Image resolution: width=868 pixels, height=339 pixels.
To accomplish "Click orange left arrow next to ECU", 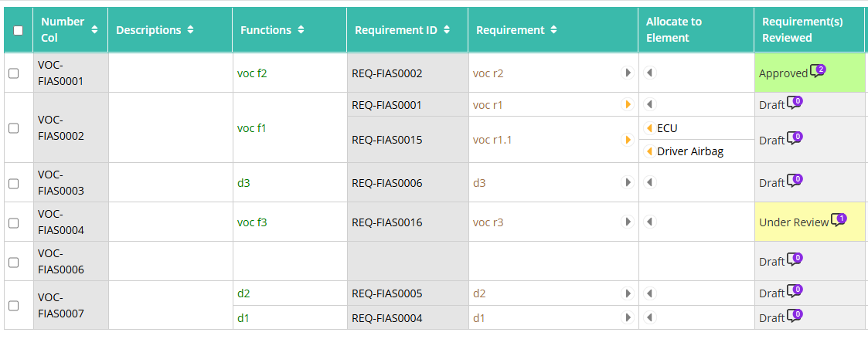I will (650, 128).
